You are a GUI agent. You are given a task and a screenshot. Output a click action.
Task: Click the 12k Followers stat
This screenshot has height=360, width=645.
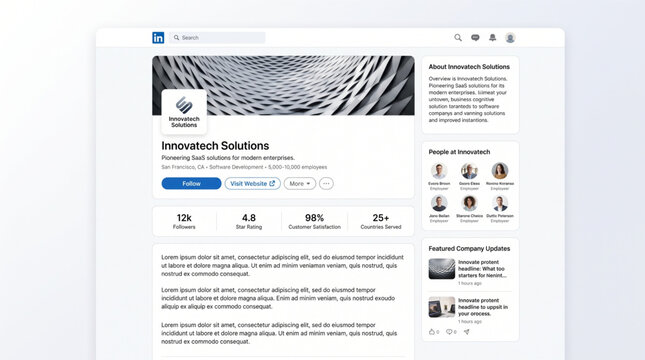pyautogui.click(x=184, y=221)
